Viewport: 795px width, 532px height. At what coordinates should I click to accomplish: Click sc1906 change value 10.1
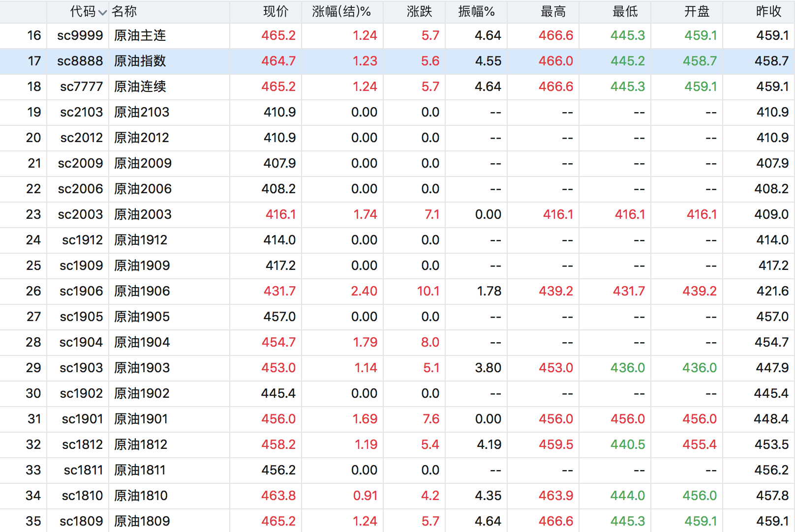[x=428, y=291]
